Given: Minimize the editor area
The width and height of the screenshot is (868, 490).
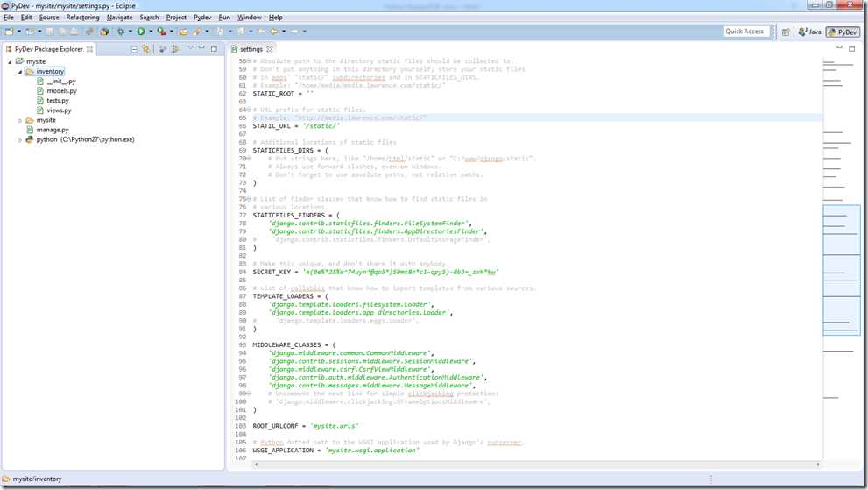Looking at the screenshot, I should [x=839, y=47].
